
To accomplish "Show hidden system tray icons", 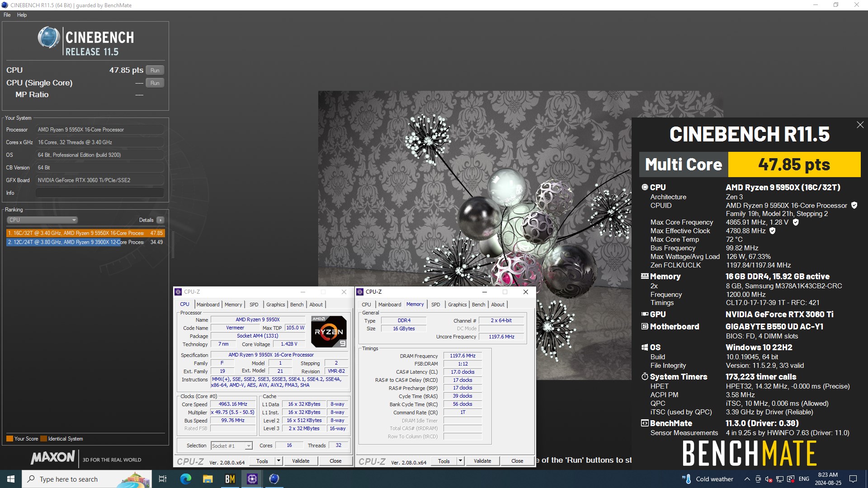I will 747,479.
